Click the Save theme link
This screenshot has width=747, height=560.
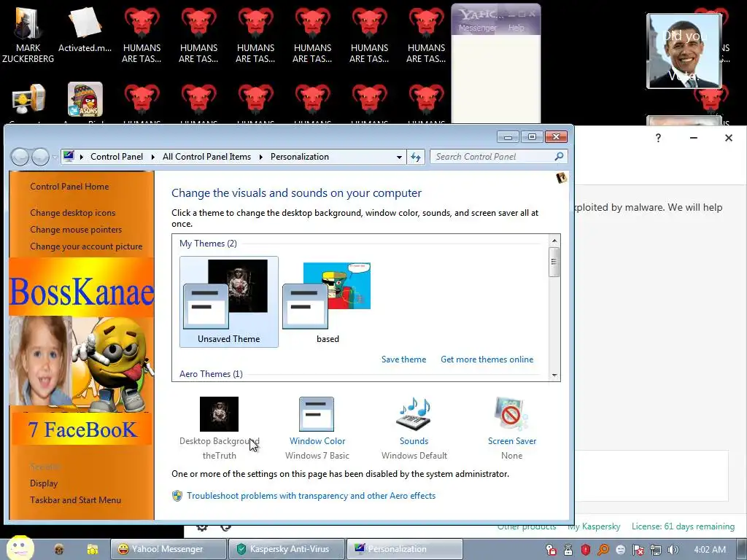(403, 359)
